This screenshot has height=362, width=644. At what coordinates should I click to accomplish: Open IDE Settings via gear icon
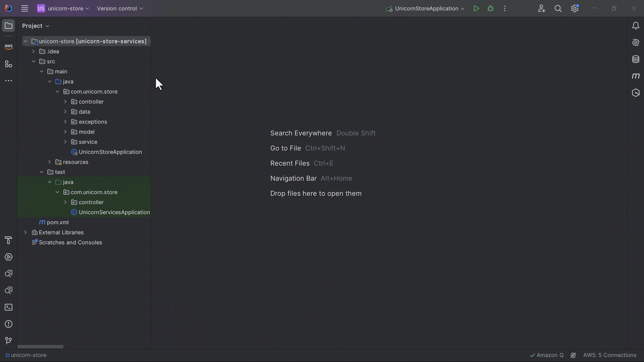pyautogui.click(x=575, y=8)
